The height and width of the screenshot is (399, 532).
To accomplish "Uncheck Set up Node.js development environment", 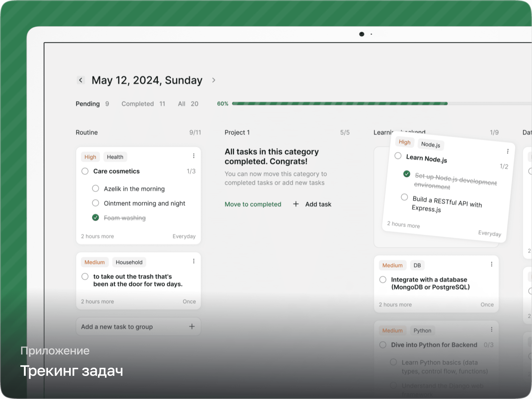I will (407, 174).
